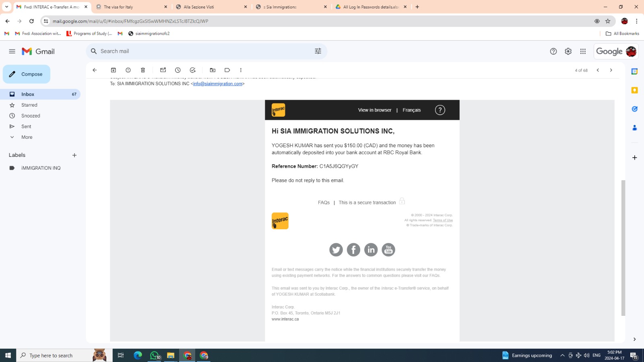The width and height of the screenshot is (644, 362).
Task: Open Terms of Use link
Action: pyautogui.click(x=443, y=220)
